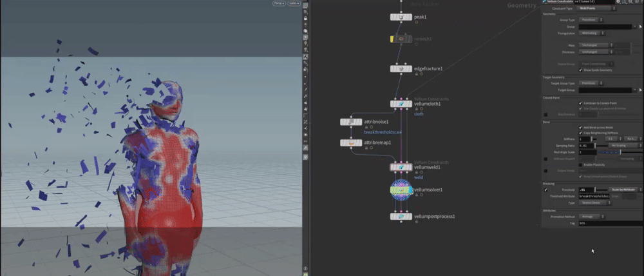Viewport: 644px width, 276px height.
Task: Click the circle badge under peak1 label
Action: tap(417, 23)
